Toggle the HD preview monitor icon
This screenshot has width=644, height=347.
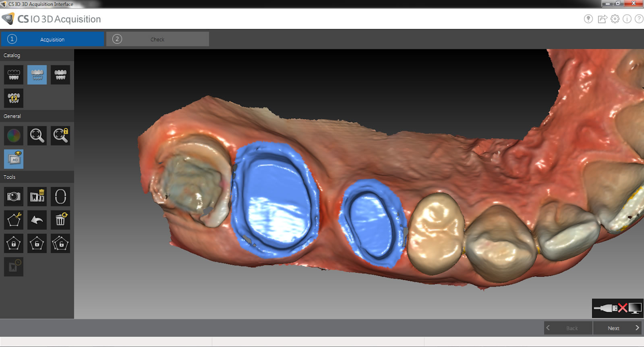coord(14,159)
